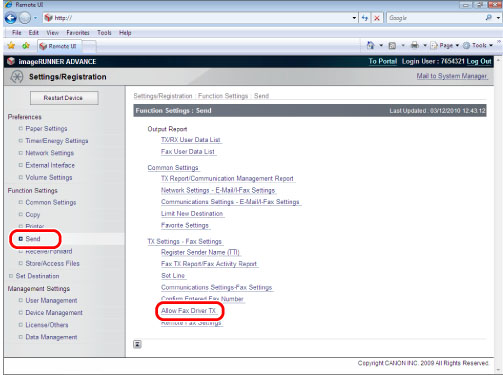Open the File menu
The image size is (503, 375).
tap(17, 33)
